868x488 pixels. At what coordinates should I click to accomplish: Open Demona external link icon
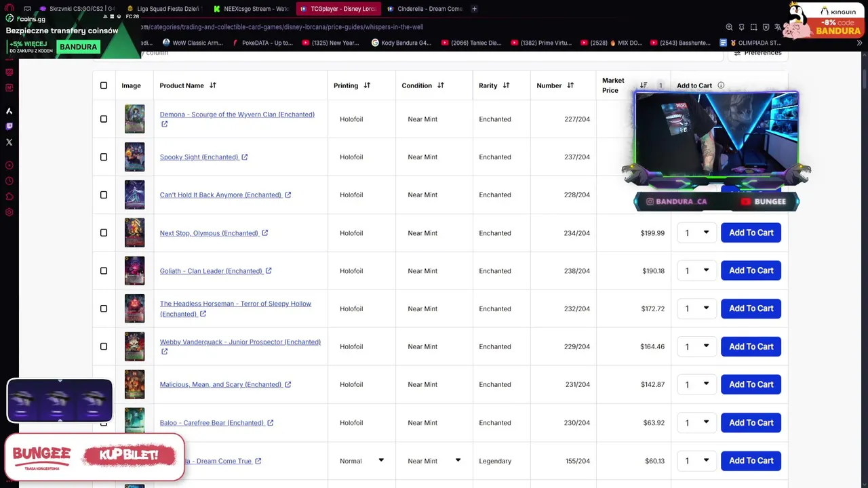point(164,124)
